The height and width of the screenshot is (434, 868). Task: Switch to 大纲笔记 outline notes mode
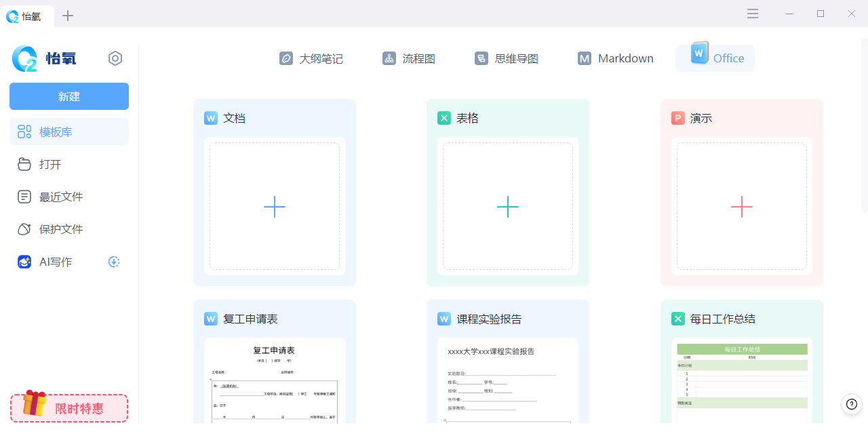tap(311, 58)
